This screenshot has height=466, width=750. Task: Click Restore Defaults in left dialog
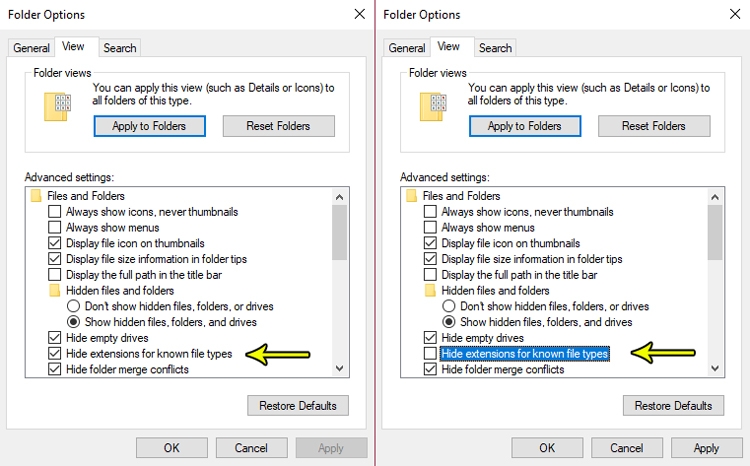pyautogui.click(x=298, y=406)
